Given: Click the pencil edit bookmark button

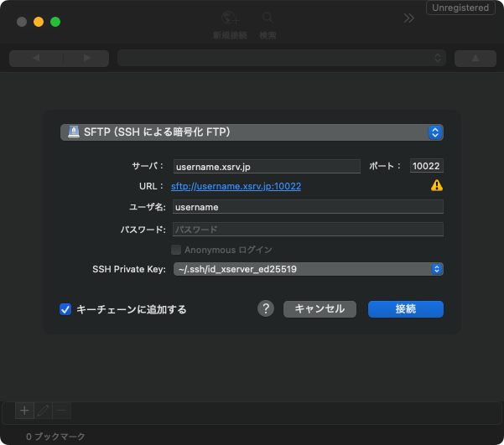Looking at the screenshot, I should coord(44,410).
